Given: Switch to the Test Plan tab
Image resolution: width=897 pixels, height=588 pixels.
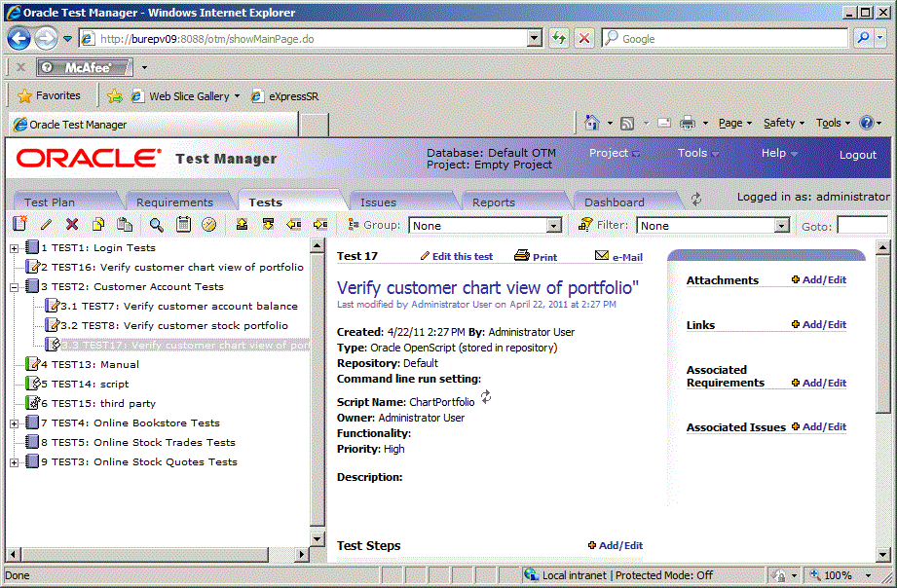Looking at the screenshot, I should pyautogui.click(x=50, y=202).
